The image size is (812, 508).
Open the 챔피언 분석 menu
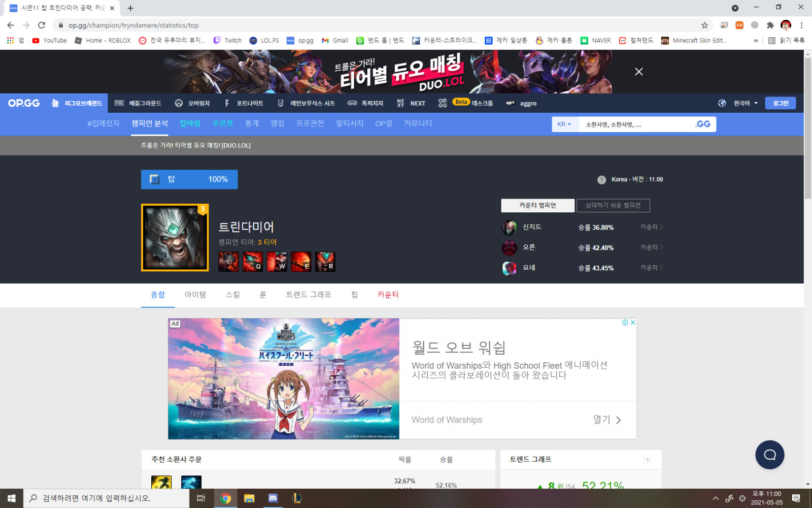(150, 123)
